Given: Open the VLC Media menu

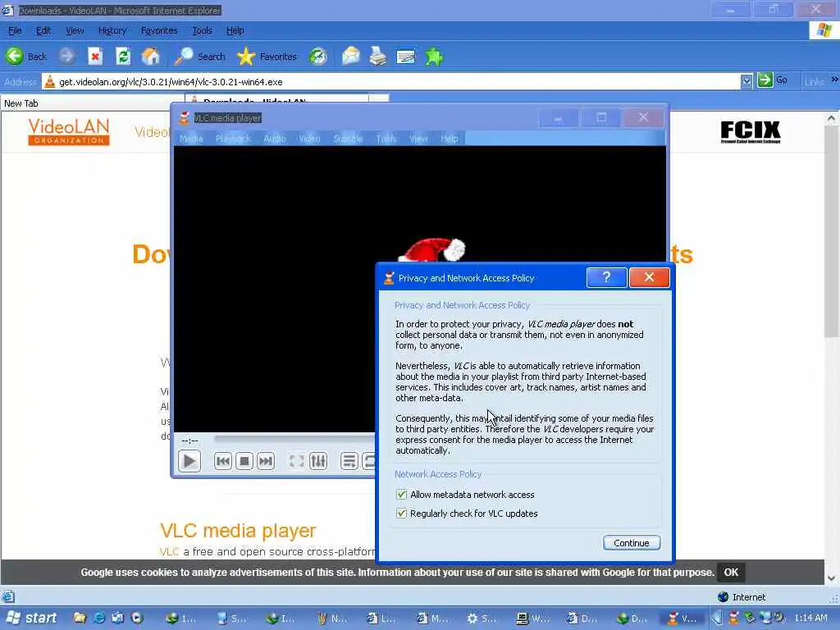Looking at the screenshot, I should pos(191,139).
